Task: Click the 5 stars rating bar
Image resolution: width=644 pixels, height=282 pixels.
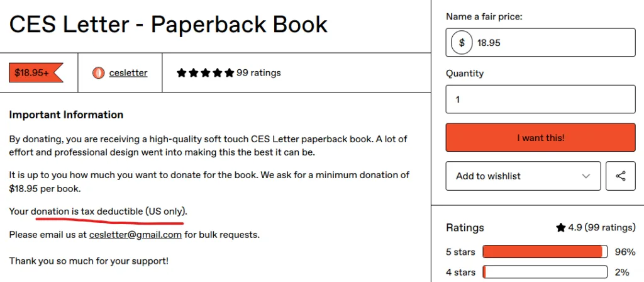Action: pos(545,252)
